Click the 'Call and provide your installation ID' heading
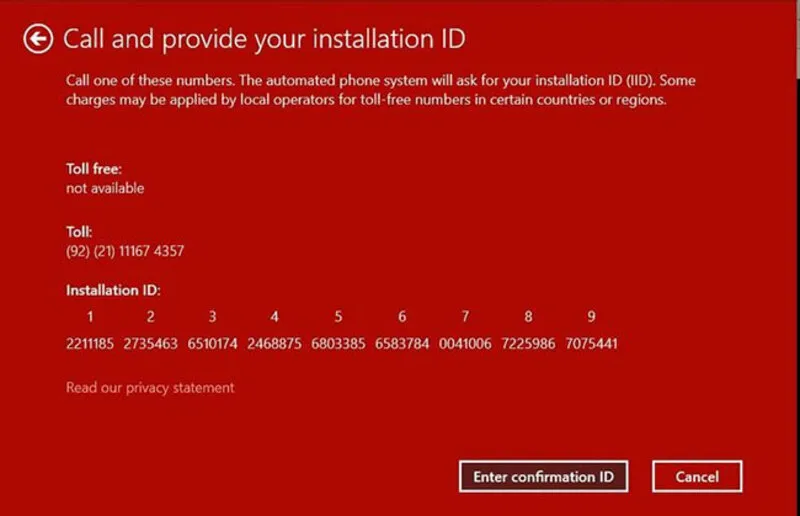Image resolution: width=800 pixels, height=516 pixels. 264,39
